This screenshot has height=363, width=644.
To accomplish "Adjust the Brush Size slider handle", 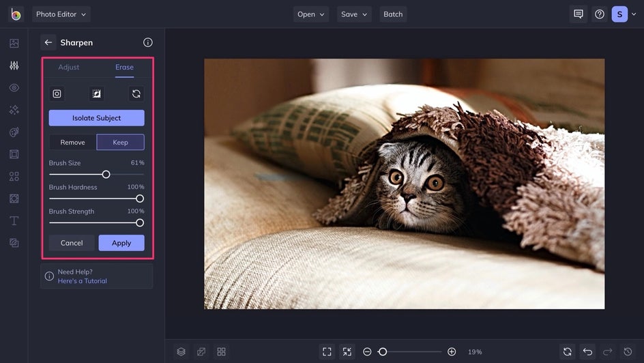I will pyautogui.click(x=106, y=175).
